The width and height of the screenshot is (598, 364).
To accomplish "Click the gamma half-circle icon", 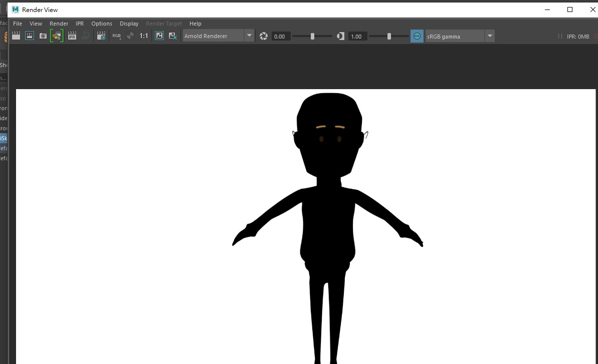I will [341, 36].
